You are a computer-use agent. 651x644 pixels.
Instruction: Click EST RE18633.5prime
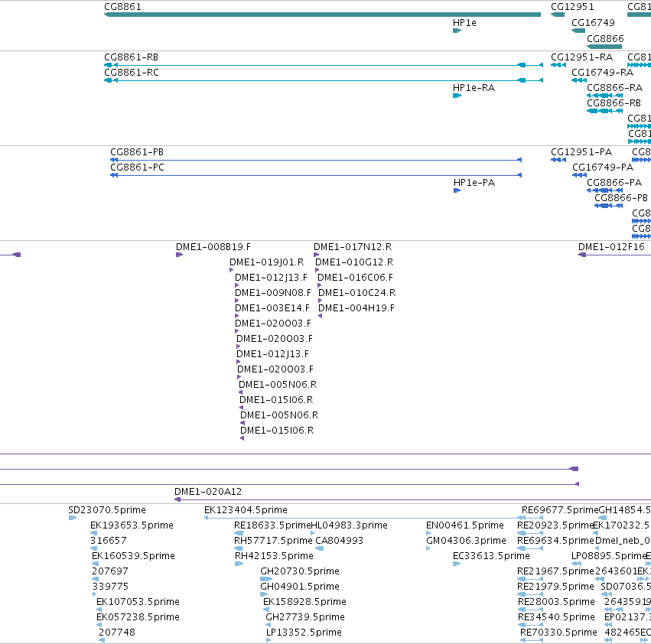point(272,525)
